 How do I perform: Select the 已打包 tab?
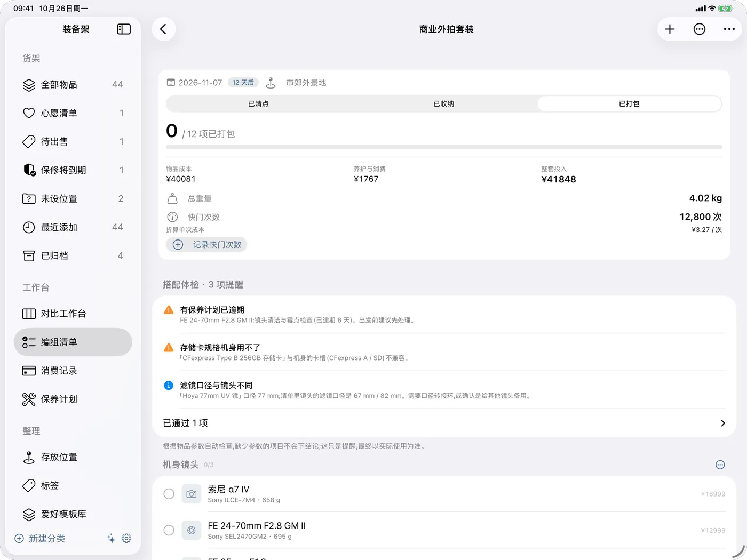629,103
